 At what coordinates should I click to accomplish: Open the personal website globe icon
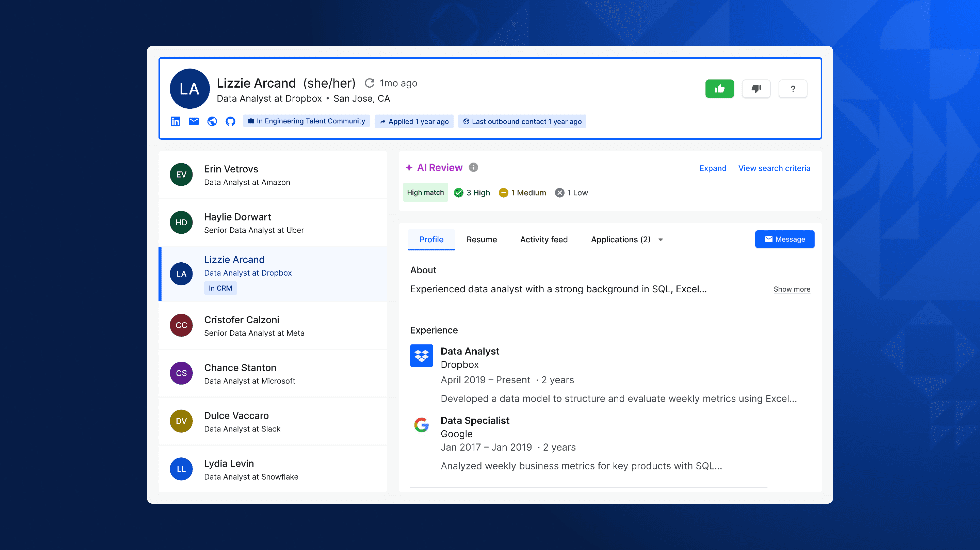coord(212,121)
